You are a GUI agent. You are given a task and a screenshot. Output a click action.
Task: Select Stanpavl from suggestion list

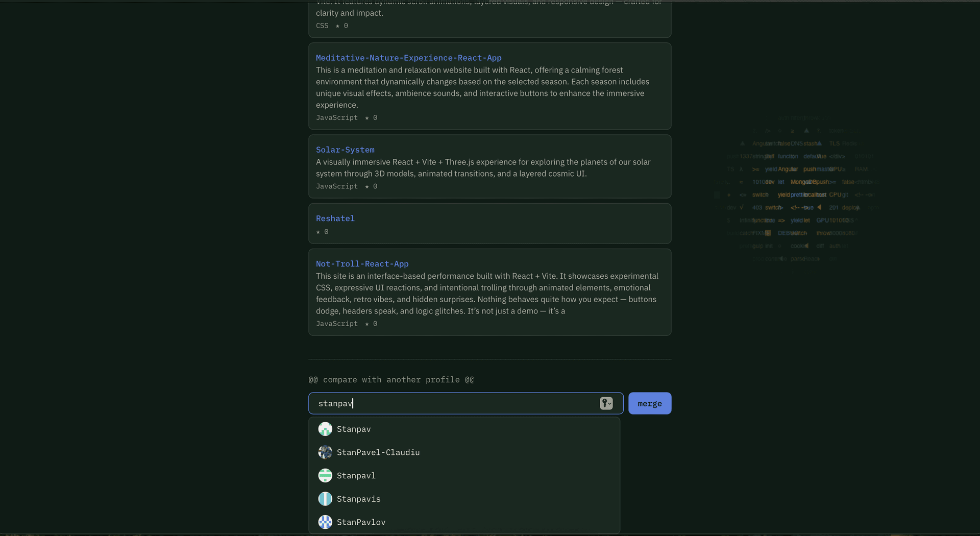coord(464,475)
